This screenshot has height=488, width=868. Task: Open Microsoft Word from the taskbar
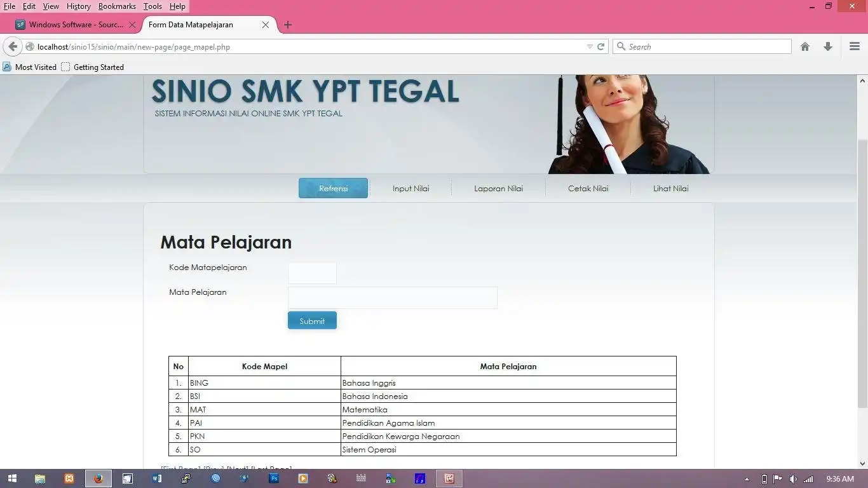[157, 478]
